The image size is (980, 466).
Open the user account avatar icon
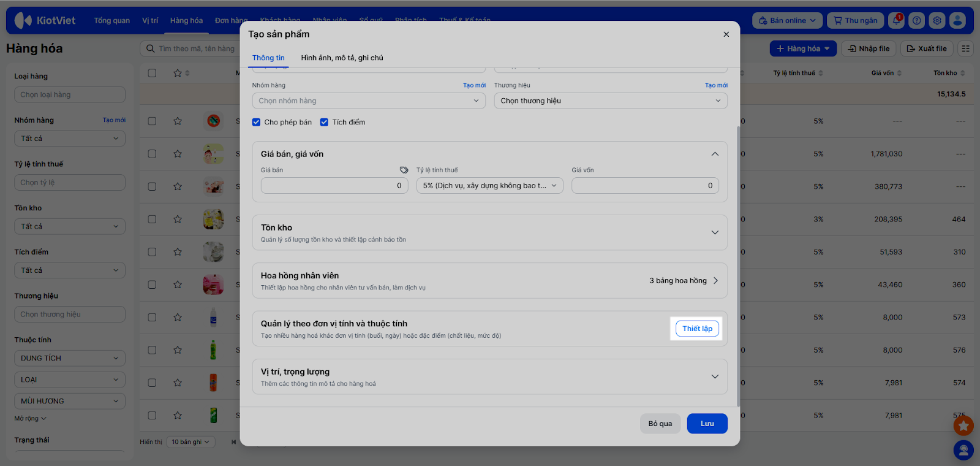click(x=957, y=20)
